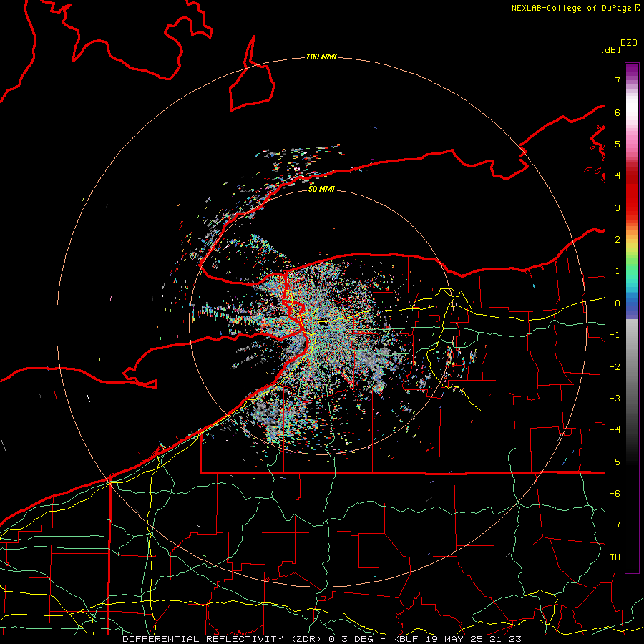
Task: Click the -6 value on the color scale
Action: (615, 494)
